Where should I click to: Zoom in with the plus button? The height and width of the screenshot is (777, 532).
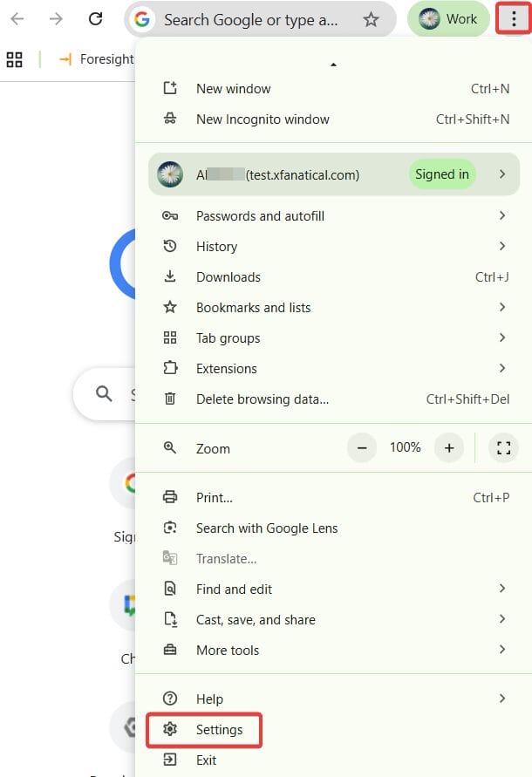449,448
